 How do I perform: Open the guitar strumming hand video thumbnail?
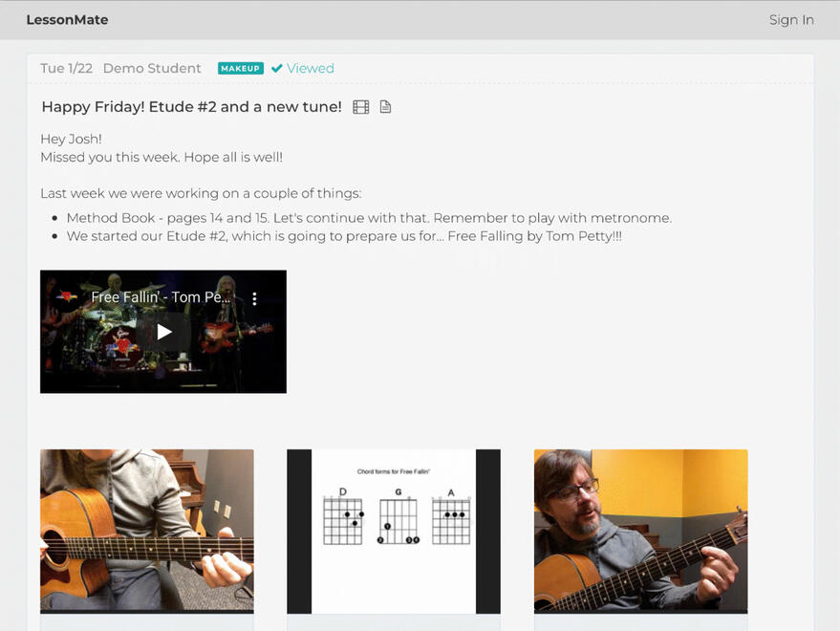(147, 531)
